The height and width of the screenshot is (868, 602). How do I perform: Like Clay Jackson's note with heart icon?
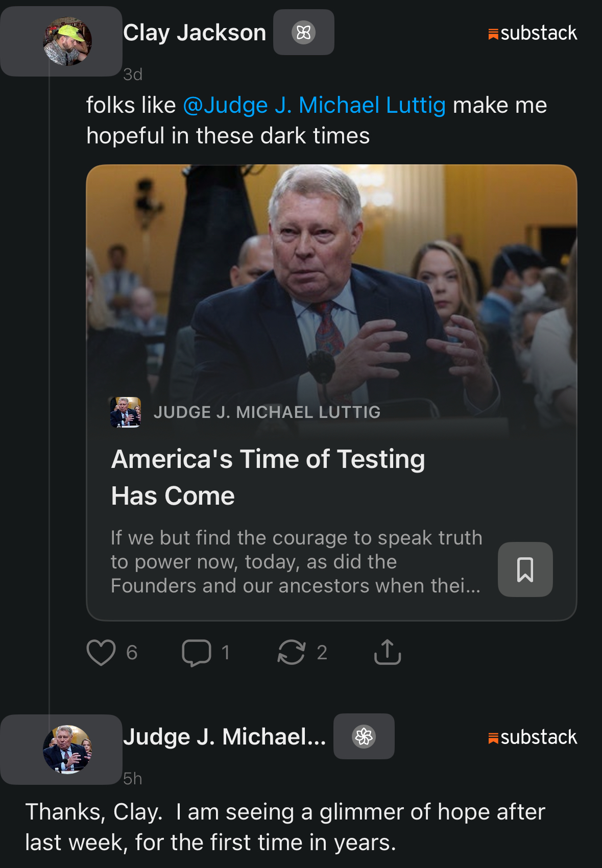pos(101,653)
